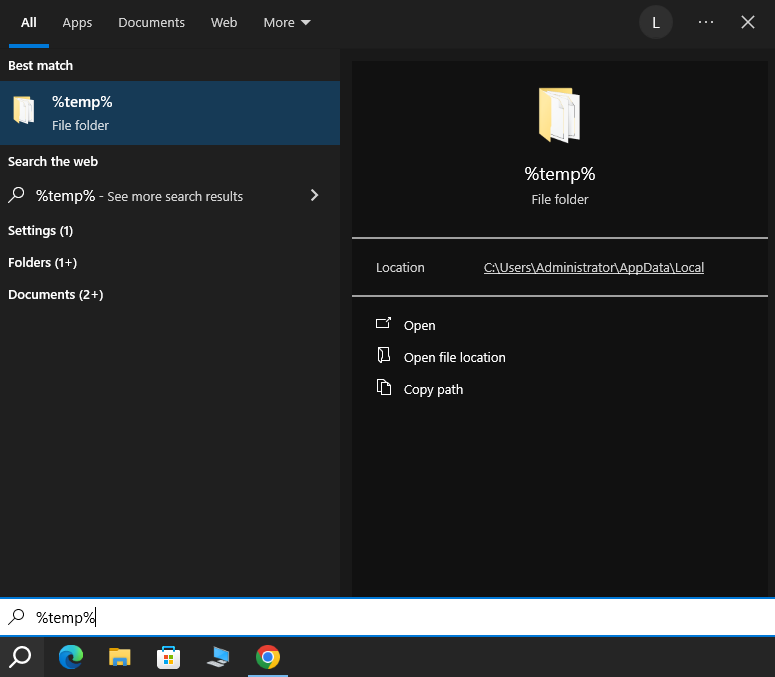This screenshot has height=677, width=775.
Task: Choose Open file location action
Action: 454,357
